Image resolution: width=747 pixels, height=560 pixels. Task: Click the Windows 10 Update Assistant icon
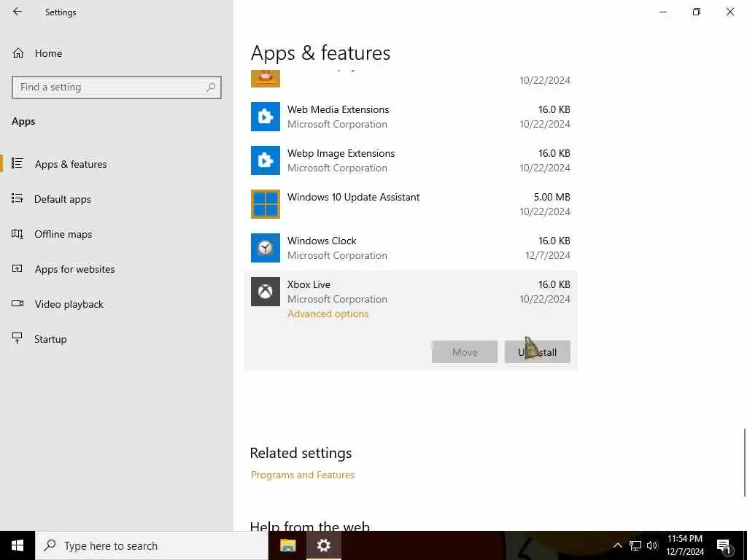tap(266, 204)
